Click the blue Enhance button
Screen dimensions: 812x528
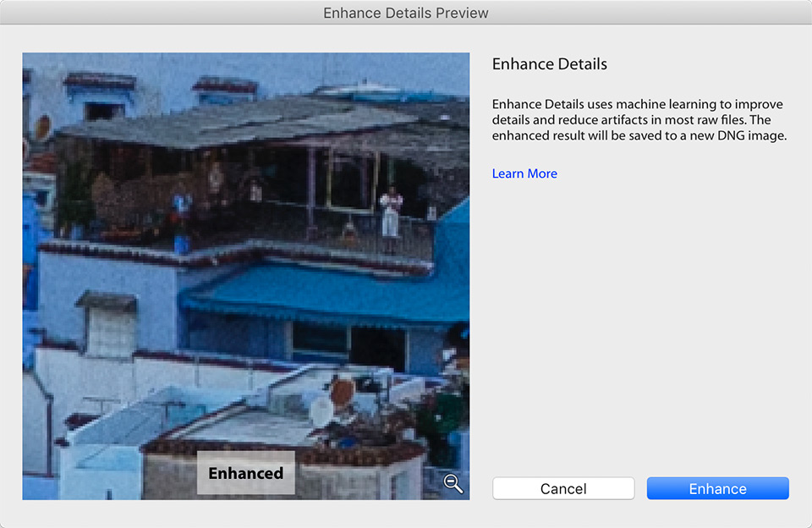(x=718, y=488)
